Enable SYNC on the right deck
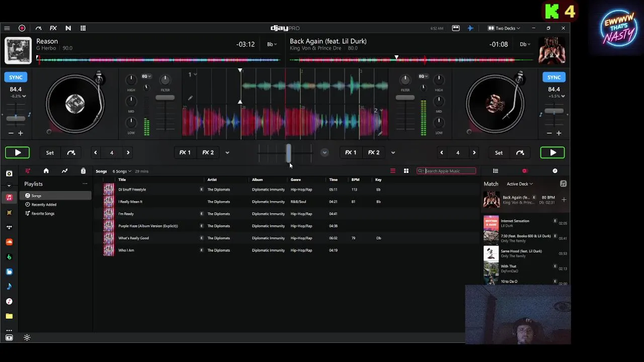Viewport: 644px width, 362px height. 554,77
